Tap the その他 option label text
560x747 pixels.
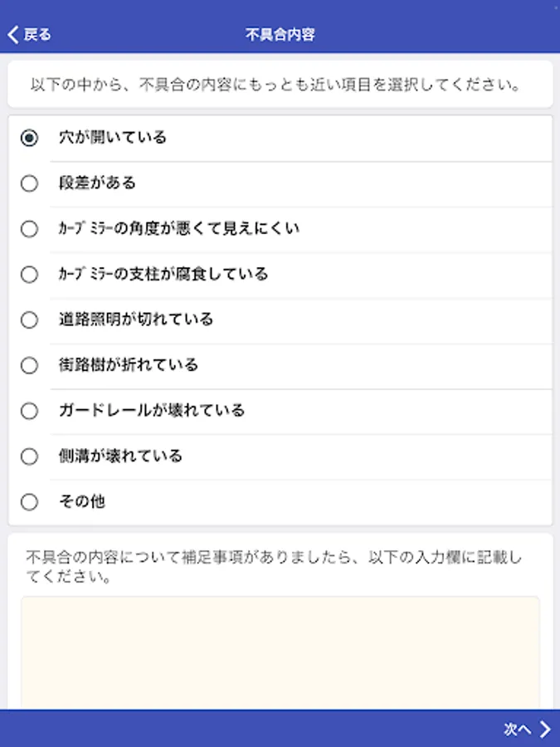click(x=81, y=502)
